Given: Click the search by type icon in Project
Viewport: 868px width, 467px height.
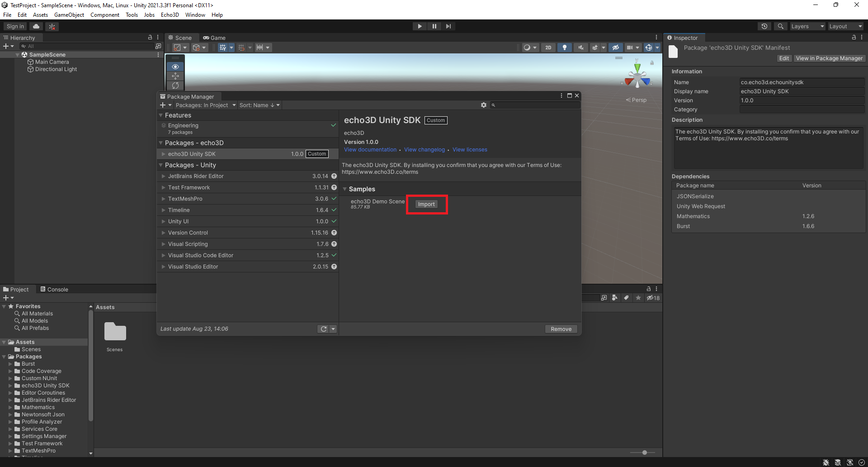Looking at the screenshot, I should (x=615, y=298).
